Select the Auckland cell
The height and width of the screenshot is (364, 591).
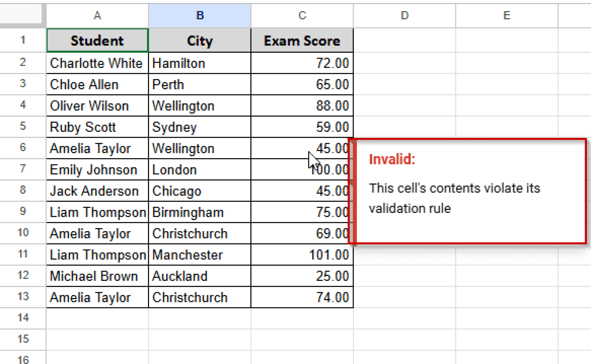coord(200,276)
